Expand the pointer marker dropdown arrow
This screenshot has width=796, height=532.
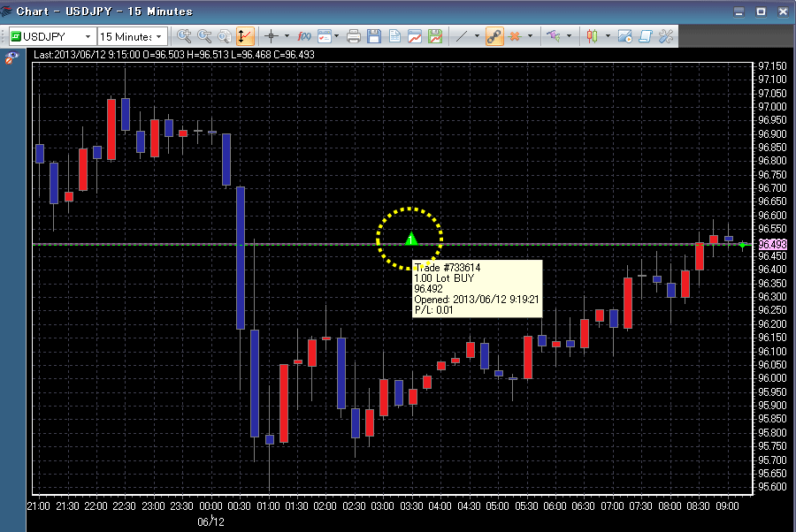pos(569,36)
